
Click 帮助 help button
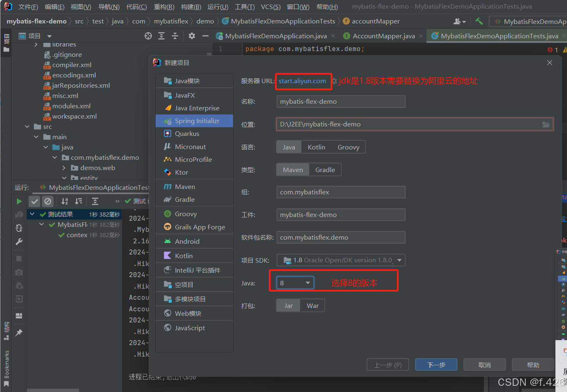click(533, 365)
